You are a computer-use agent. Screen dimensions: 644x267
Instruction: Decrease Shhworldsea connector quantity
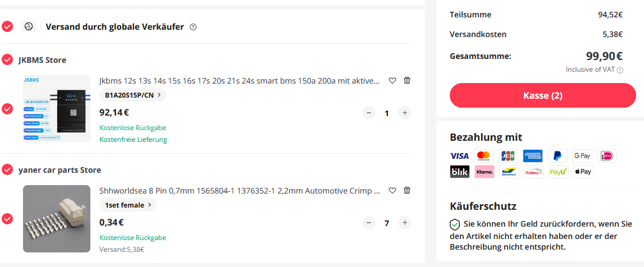[x=369, y=223]
